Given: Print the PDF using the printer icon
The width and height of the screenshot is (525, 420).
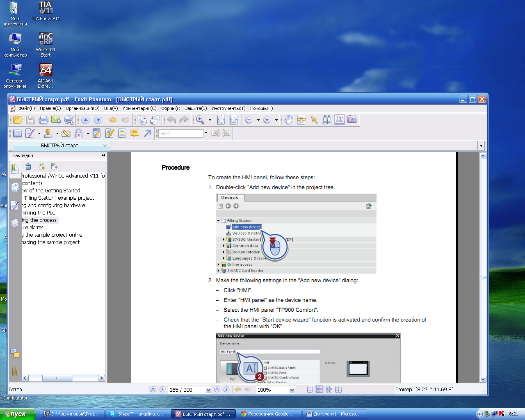Looking at the screenshot, I should pos(43,120).
